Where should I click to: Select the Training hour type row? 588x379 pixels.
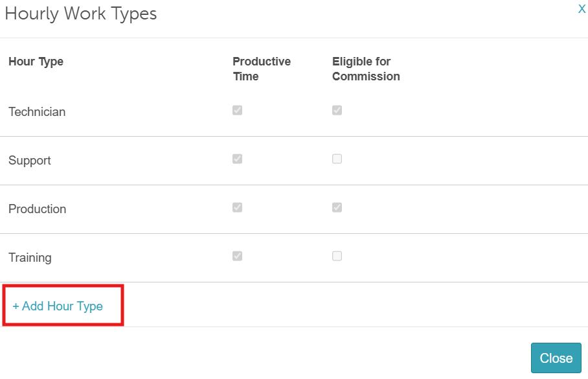click(x=30, y=257)
